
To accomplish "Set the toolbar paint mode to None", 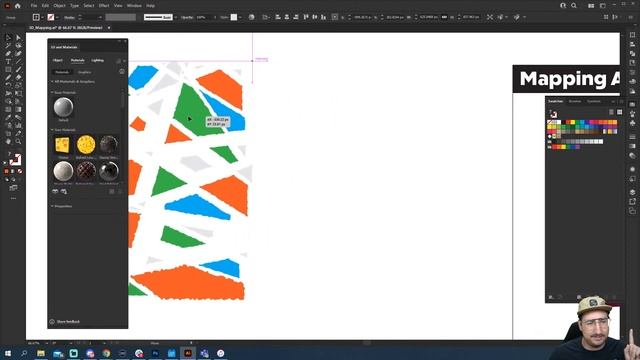I will point(20,171).
